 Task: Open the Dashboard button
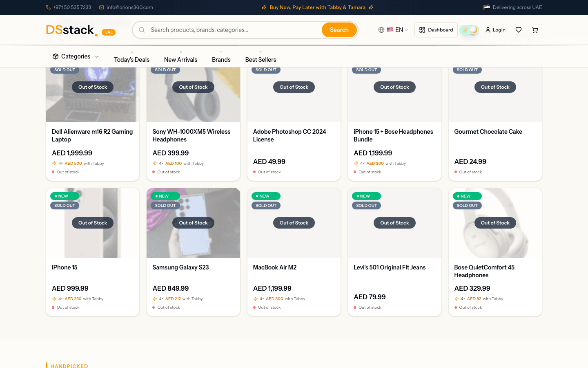tap(436, 30)
